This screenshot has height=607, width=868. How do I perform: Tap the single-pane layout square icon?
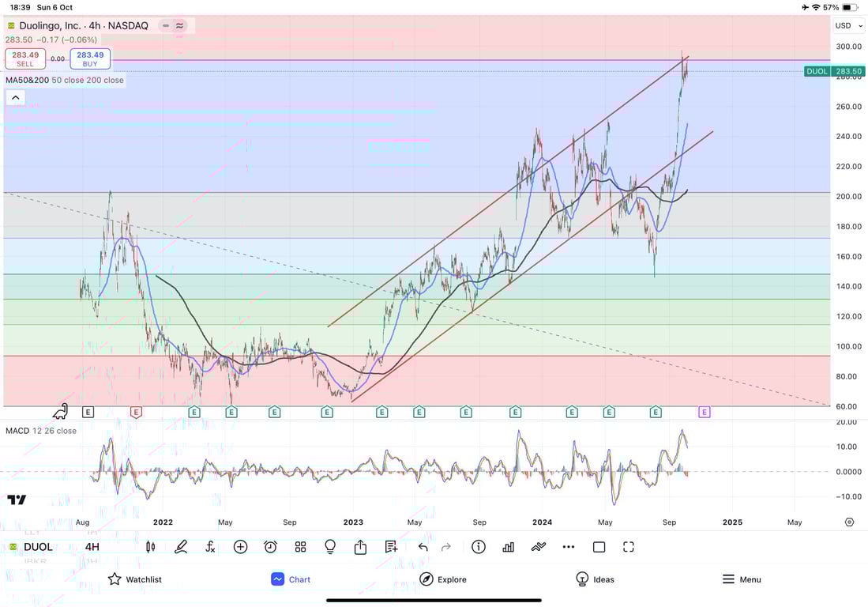click(x=599, y=547)
